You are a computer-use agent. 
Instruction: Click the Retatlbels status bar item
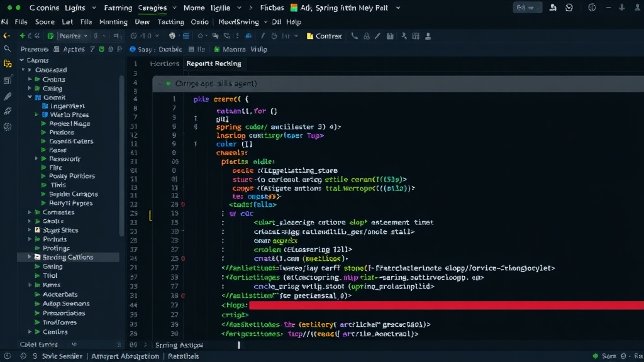pos(183,356)
